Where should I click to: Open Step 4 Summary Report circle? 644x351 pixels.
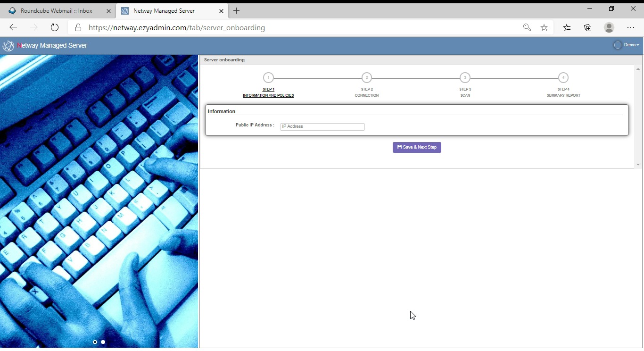(563, 78)
